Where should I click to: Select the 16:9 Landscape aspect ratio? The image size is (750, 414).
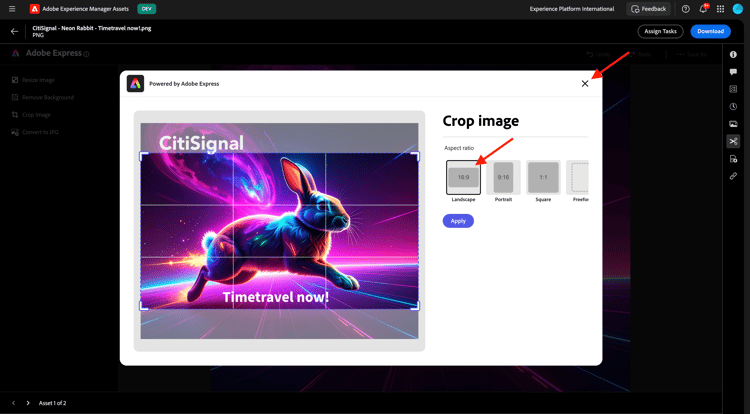click(463, 177)
